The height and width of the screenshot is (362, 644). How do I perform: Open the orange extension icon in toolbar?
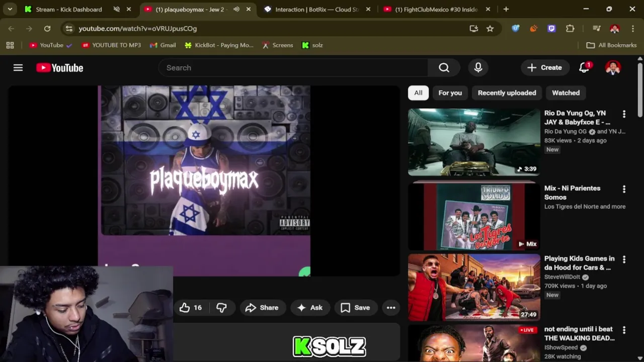533,29
